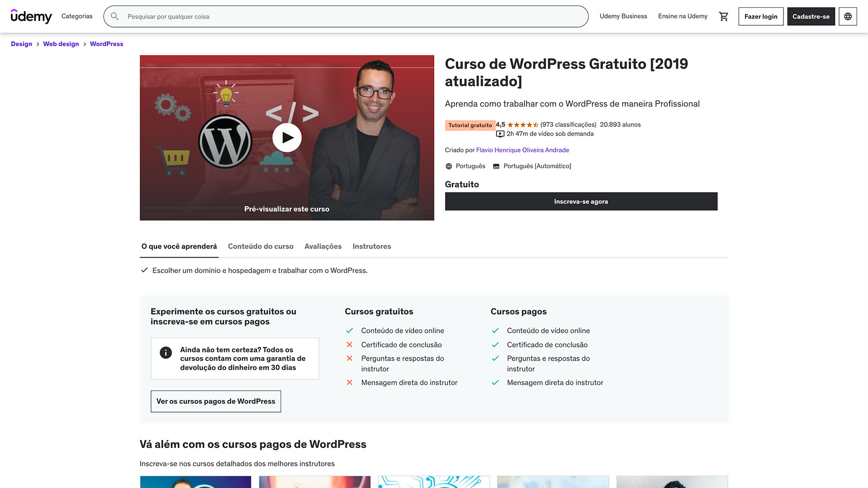Click the Inscreva-se agora button
Image resolution: width=868 pixels, height=488 pixels.
click(581, 202)
